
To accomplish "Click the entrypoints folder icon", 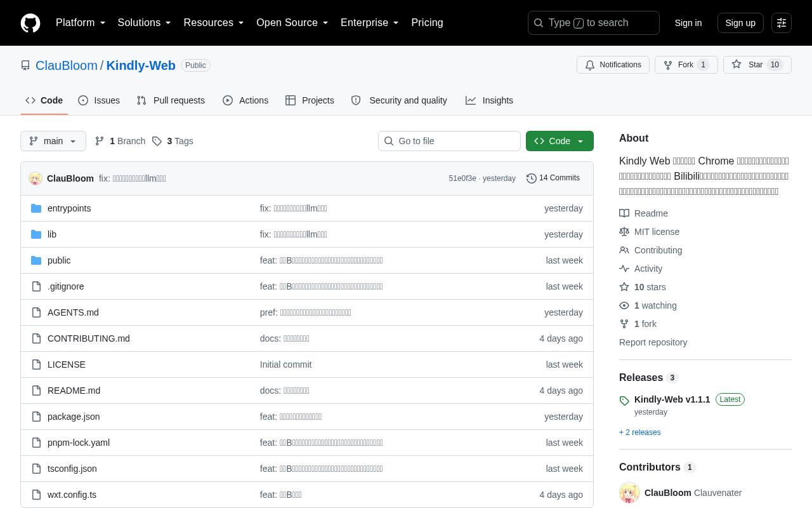I will pyautogui.click(x=36, y=208).
